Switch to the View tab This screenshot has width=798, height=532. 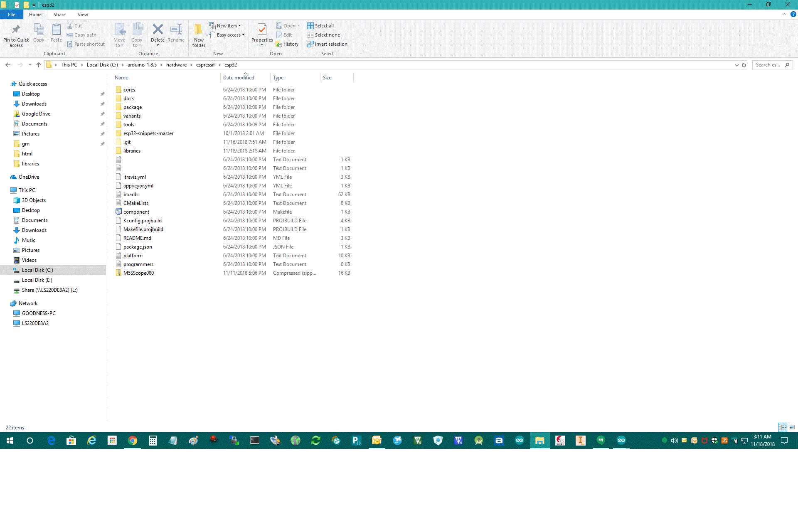(83, 14)
